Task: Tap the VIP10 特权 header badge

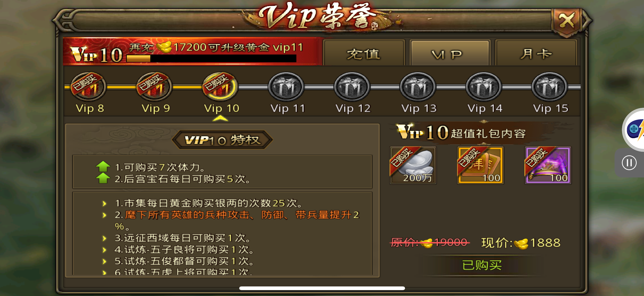Action: pos(222,140)
